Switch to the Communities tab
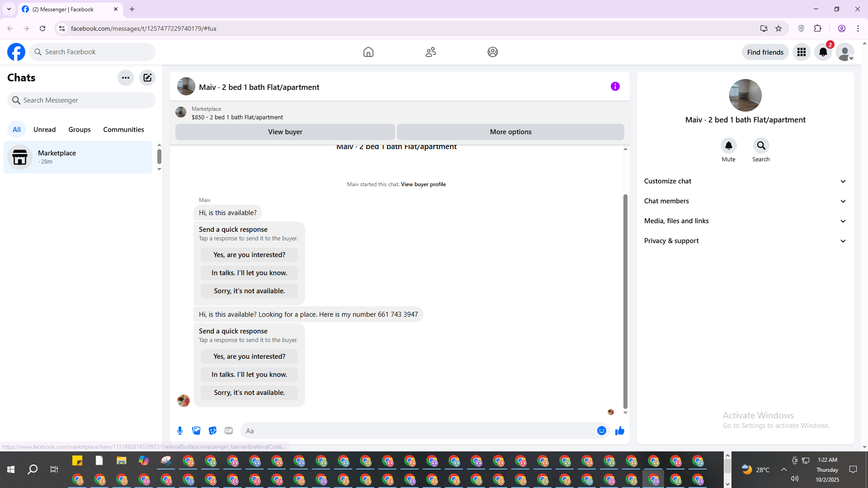The height and width of the screenshot is (488, 868). (123, 130)
